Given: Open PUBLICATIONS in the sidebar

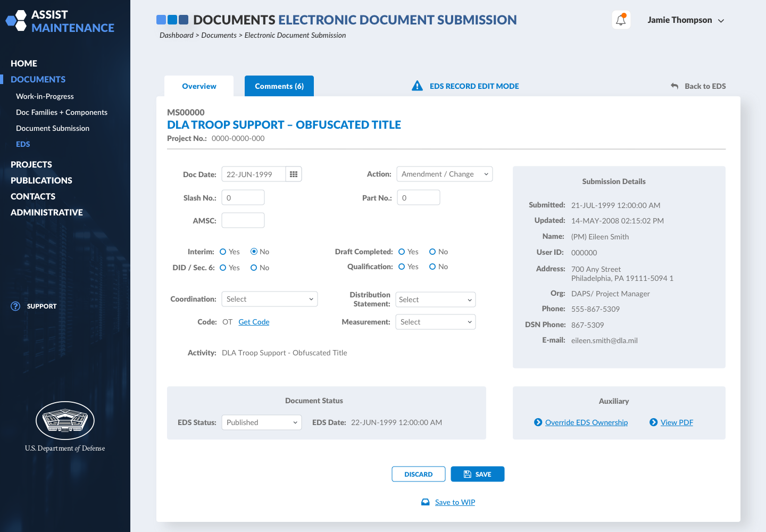Looking at the screenshot, I should coord(41,180).
